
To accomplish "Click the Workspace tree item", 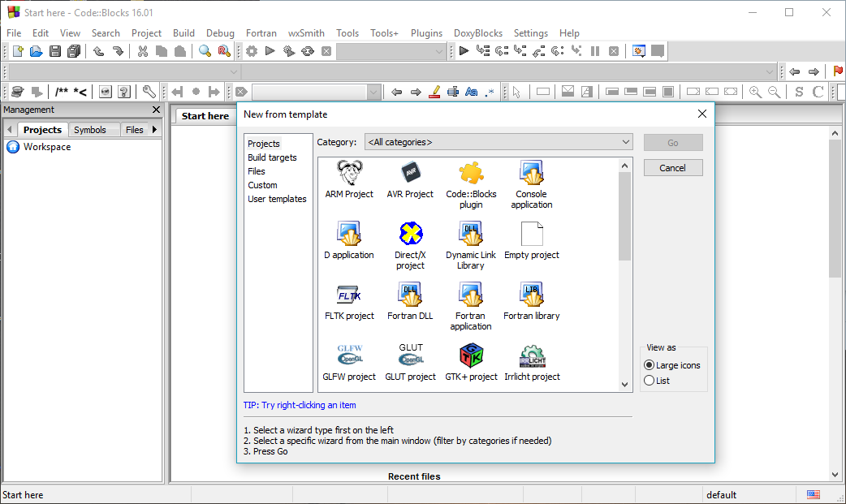I will pyautogui.click(x=38, y=147).
